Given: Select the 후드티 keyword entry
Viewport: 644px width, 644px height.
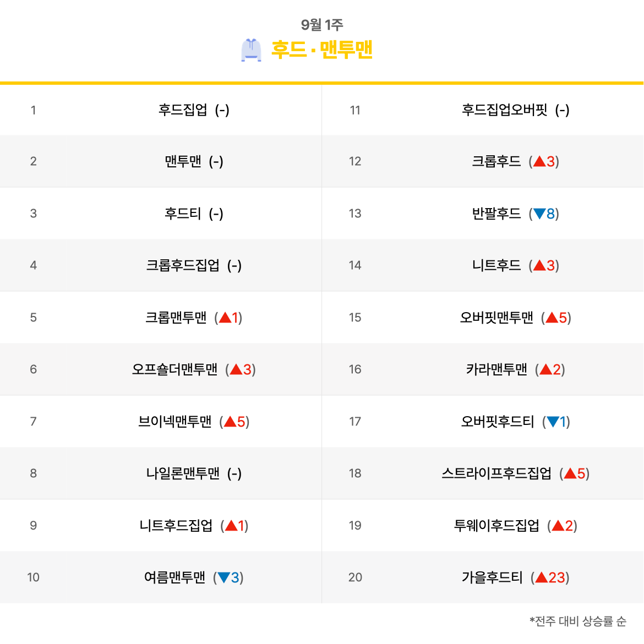Looking at the screenshot, I should [183, 214].
